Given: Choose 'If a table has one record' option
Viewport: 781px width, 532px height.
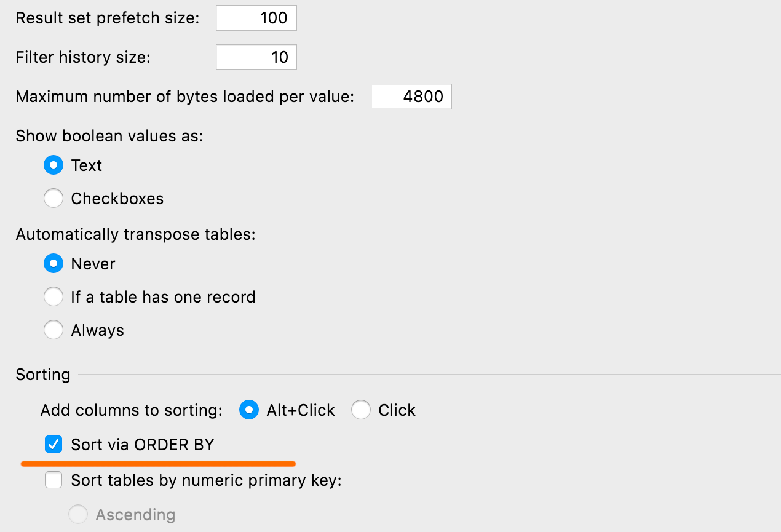Looking at the screenshot, I should pos(54,297).
